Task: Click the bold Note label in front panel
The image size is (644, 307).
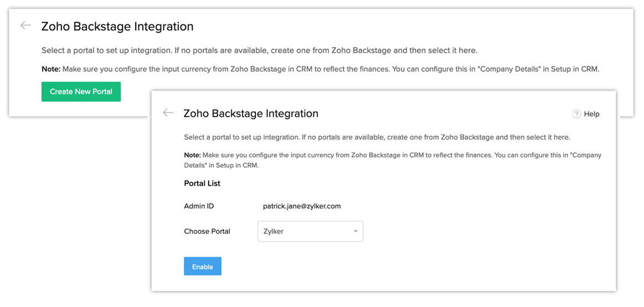Action: 192,155
